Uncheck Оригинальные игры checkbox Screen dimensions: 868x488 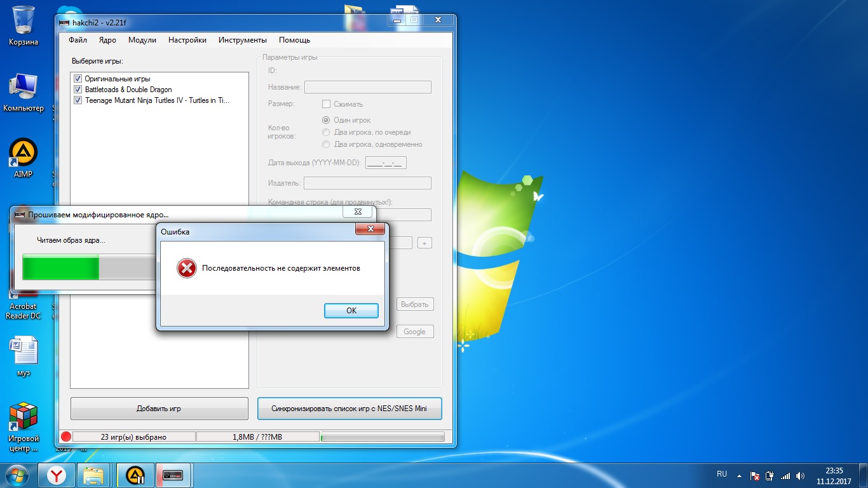pyautogui.click(x=78, y=79)
